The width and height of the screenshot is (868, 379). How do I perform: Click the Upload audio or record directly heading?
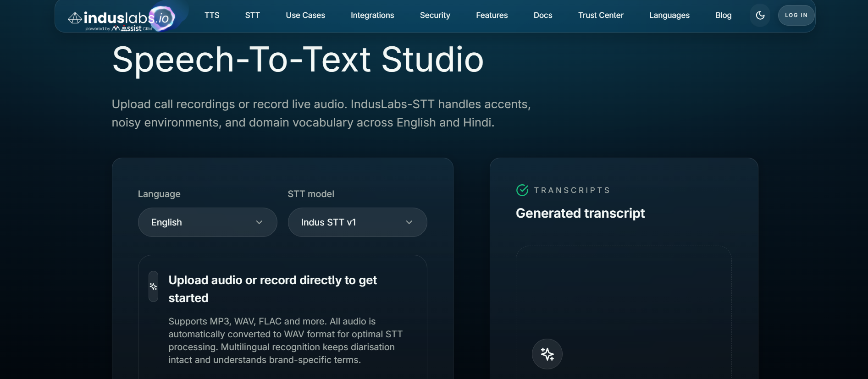272,289
